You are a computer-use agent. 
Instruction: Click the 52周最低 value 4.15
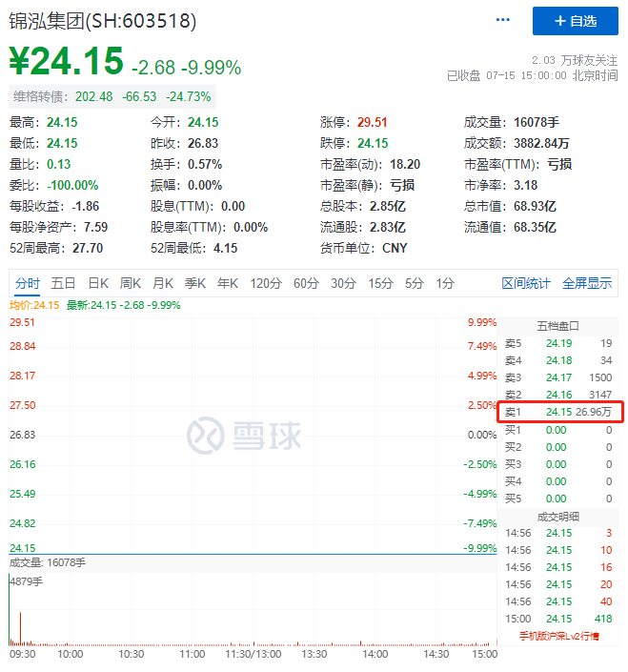click(x=225, y=248)
